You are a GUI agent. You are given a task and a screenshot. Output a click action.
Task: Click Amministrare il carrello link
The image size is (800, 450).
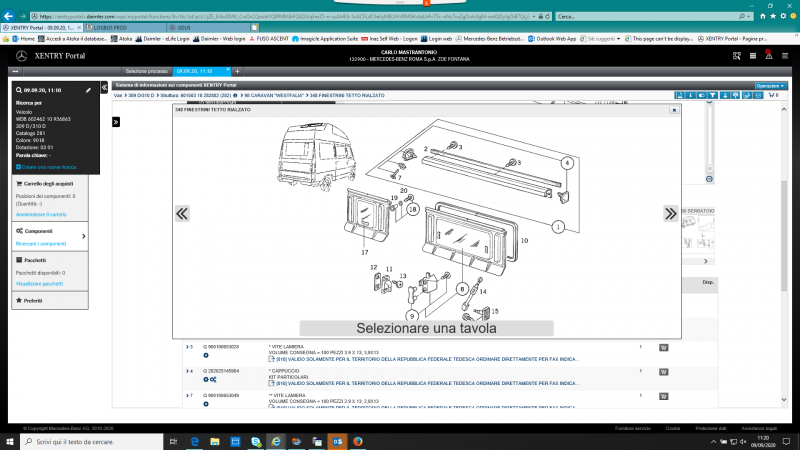pos(41,215)
